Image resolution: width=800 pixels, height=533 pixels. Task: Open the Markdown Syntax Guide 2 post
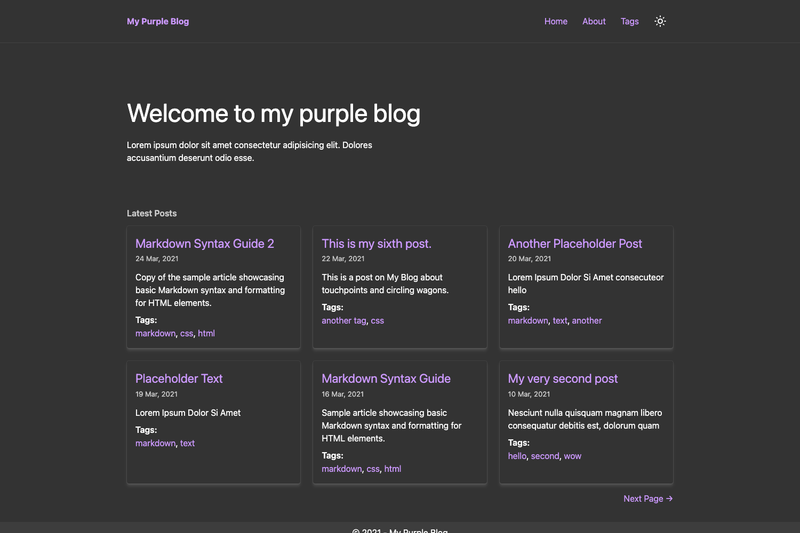(x=205, y=244)
